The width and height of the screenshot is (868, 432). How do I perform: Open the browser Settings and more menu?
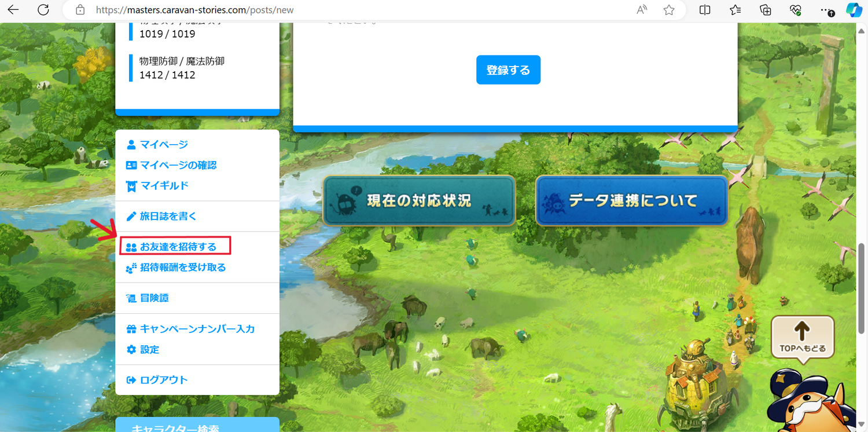click(826, 10)
